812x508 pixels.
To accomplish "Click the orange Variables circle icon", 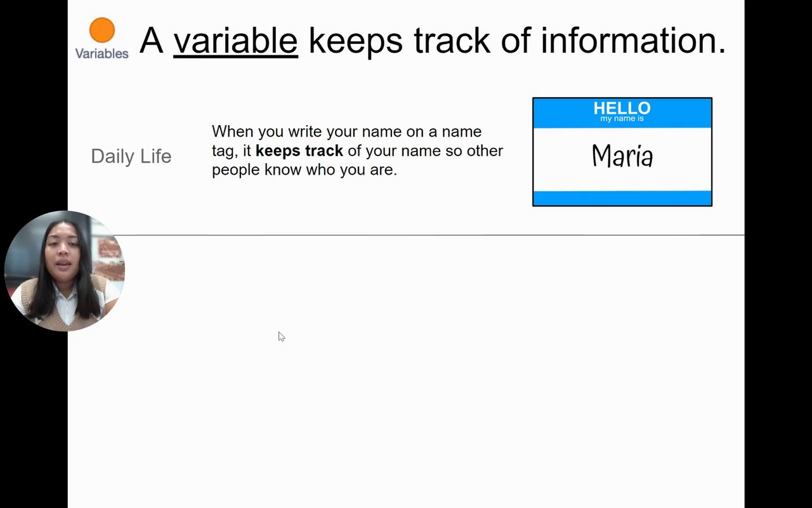I will 101,30.
